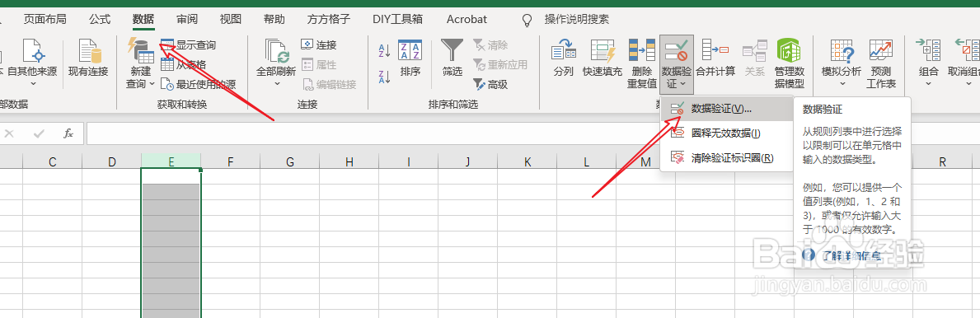Switch to the 公式 tab
The image size is (980, 318).
point(100,20)
